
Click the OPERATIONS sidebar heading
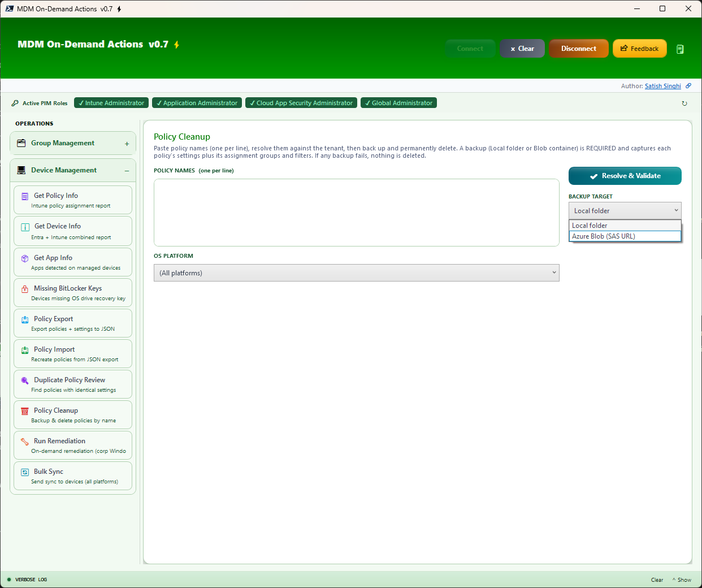pos(34,123)
